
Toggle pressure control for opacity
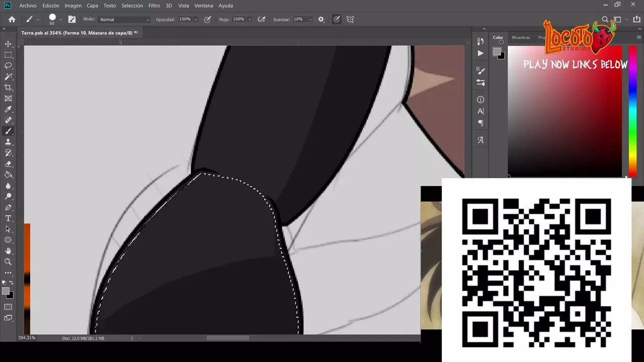207,20
